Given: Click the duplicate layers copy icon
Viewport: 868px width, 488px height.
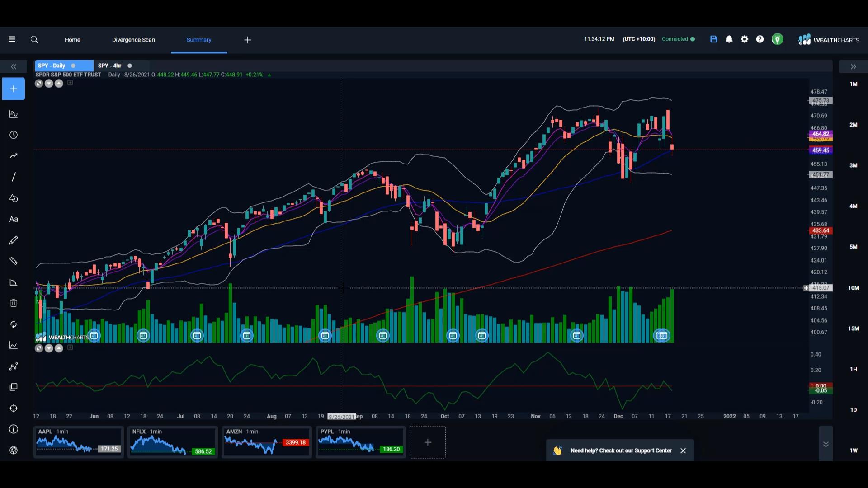Looking at the screenshot, I should point(14,387).
